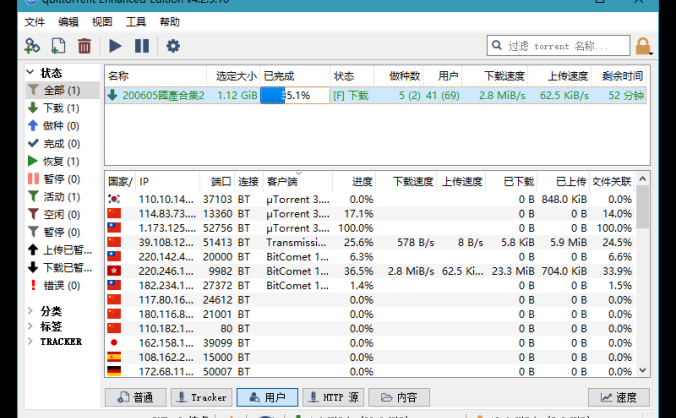Viewport: 676px width, 418px height.
Task: Expand the 分类 section
Action: click(x=30, y=310)
